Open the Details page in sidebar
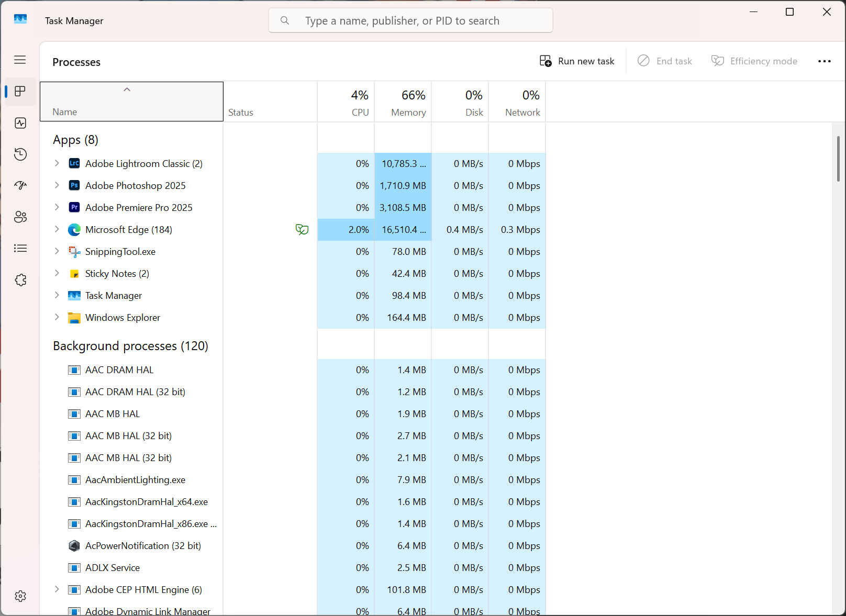Screen dimensions: 846x616 click(x=20, y=248)
